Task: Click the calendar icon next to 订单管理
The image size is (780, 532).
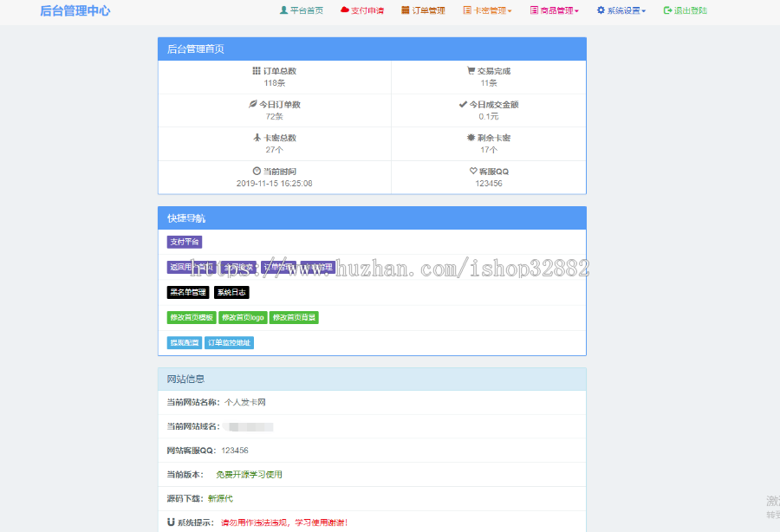Action: point(405,11)
